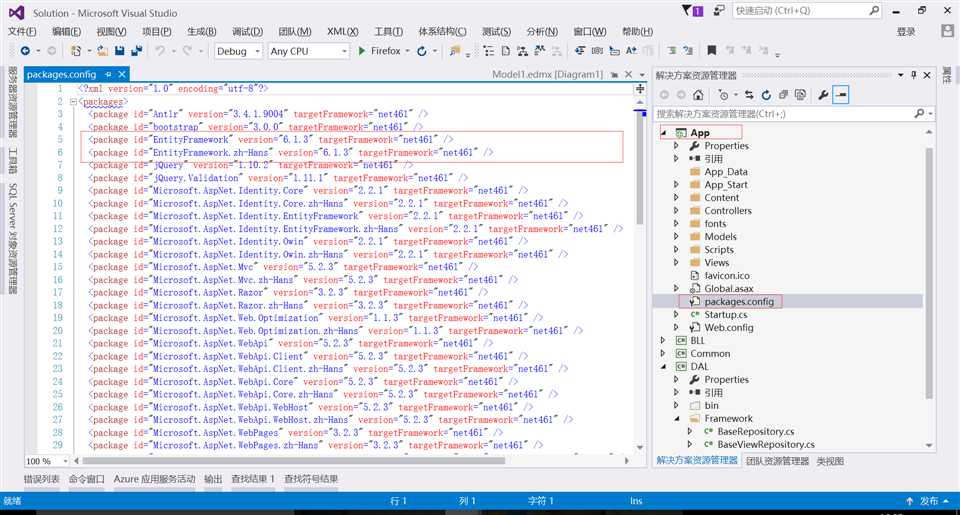
Task: Click the browser Refresh icon next to Firefox
Action: (422, 51)
